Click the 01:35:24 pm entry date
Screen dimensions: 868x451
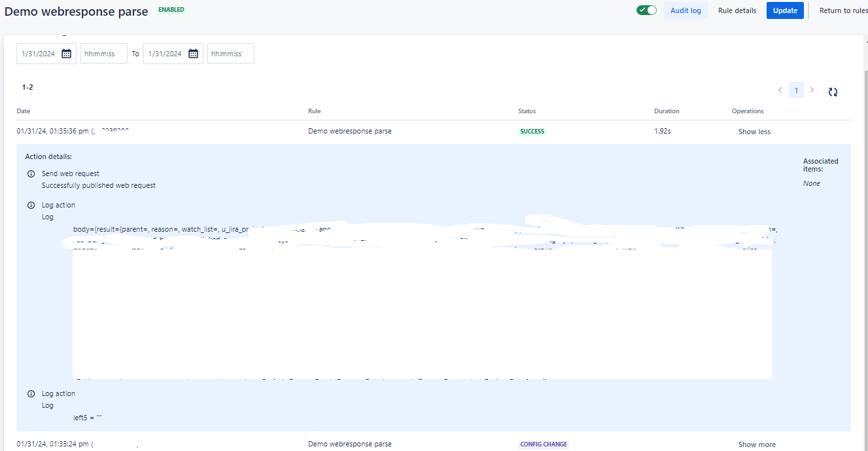click(52, 444)
